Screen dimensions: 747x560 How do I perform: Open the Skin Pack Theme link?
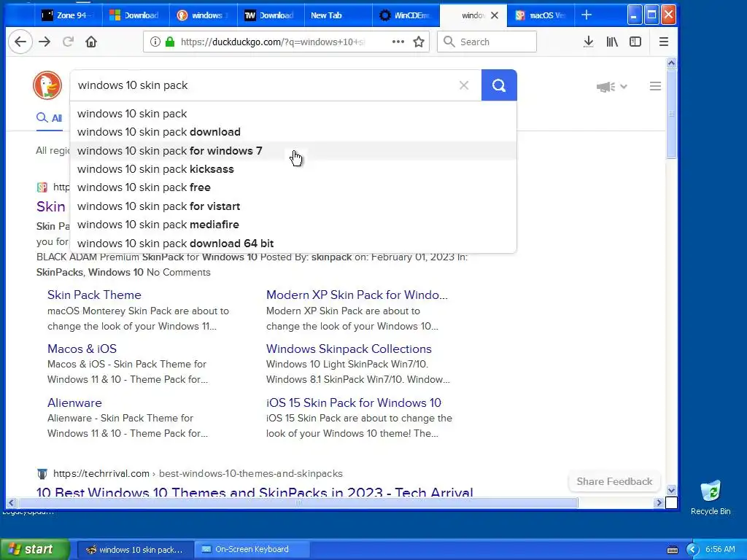click(x=94, y=295)
